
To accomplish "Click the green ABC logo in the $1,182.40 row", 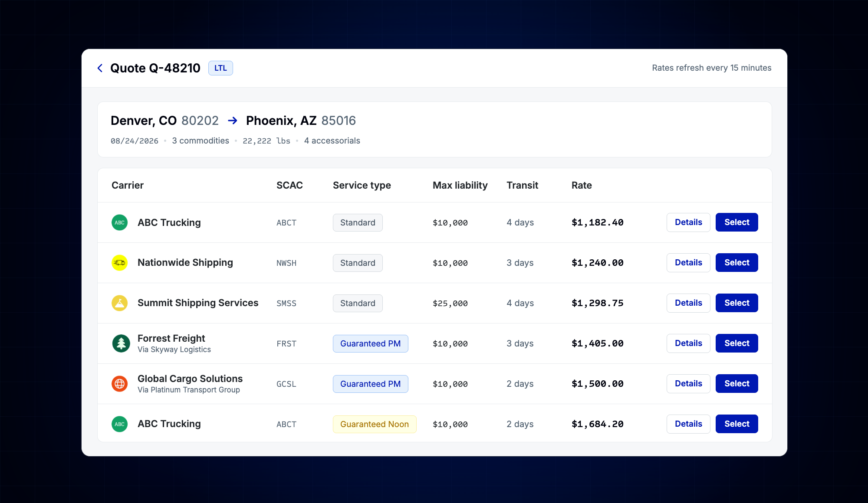I will (119, 222).
